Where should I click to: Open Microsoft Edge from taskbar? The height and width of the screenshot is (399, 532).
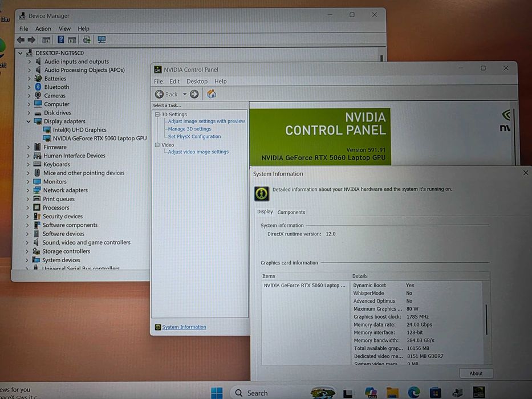413,393
